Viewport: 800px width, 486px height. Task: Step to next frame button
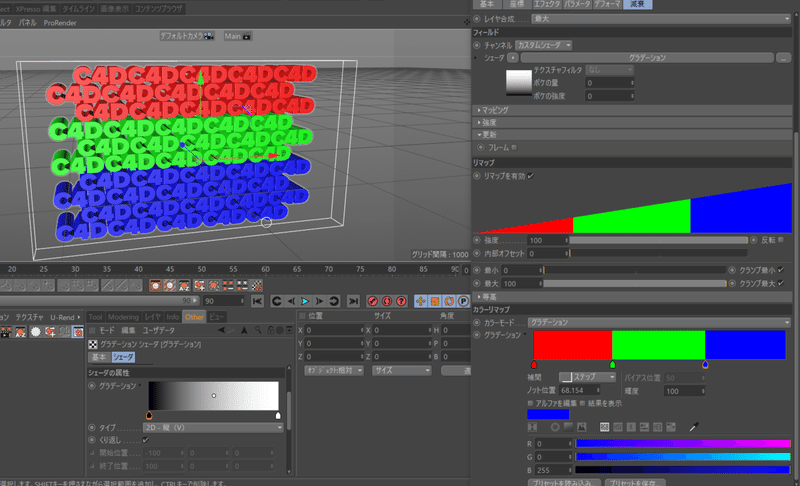(x=319, y=301)
